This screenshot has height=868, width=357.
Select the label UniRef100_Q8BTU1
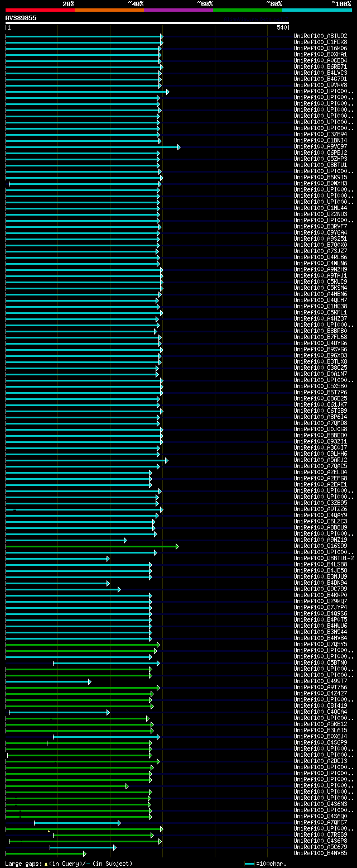320,165
